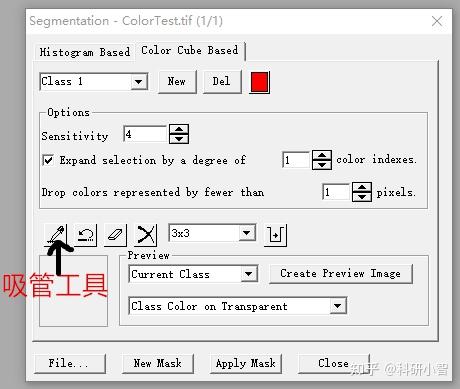Switch to Histogram Based tab

tap(85, 52)
